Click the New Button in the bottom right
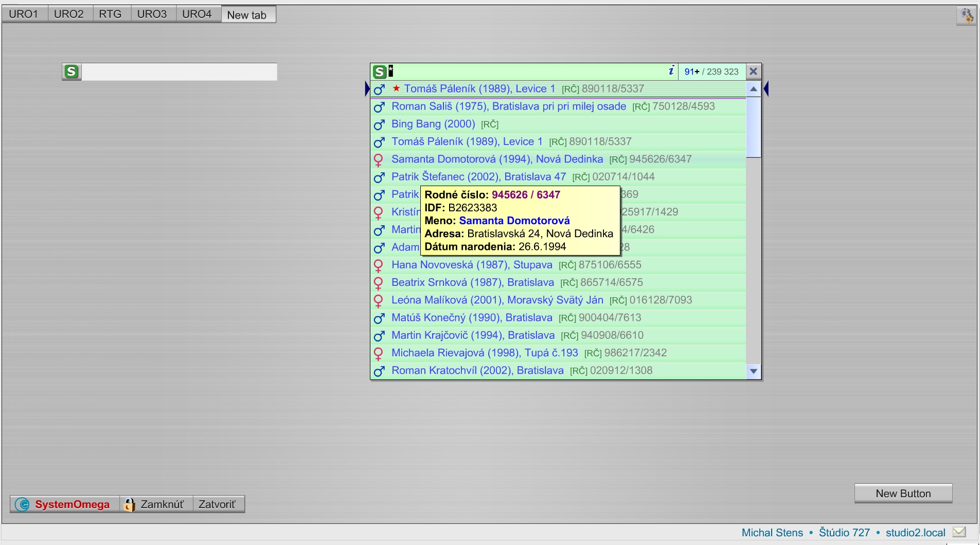The height and width of the screenshot is (545, 980). point(903,493)
